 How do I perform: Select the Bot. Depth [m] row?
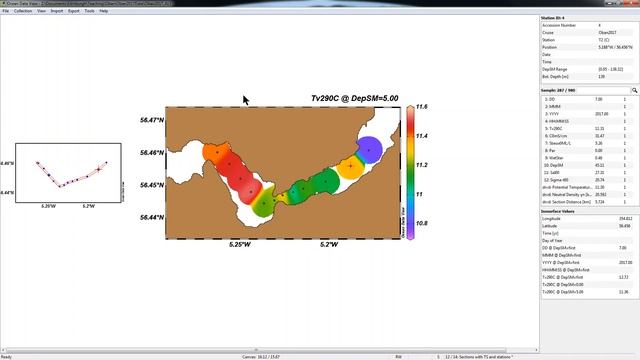[x=588, y=77]
